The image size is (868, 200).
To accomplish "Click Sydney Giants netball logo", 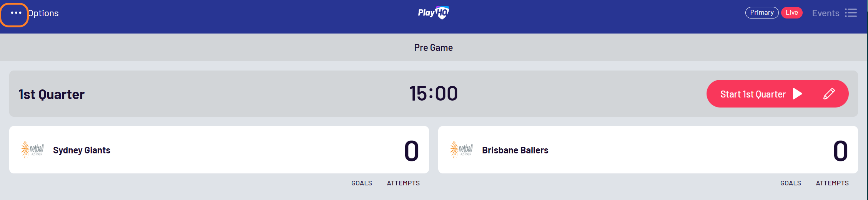I will click(32, 150).
